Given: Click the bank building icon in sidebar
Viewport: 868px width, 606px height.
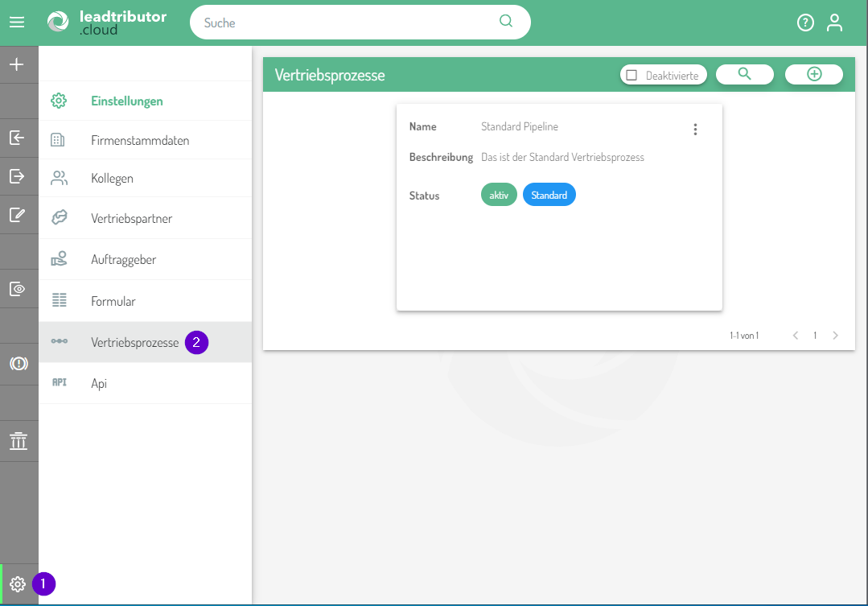Looking at the screenshot, I should [x=18, y=441].
